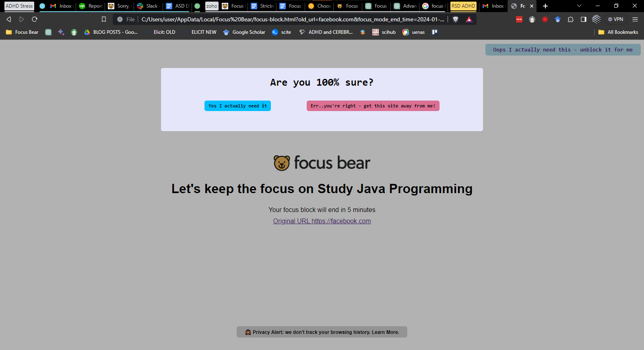Screen dimensions: 644x350
Task: Click Err..you're right get this site away
Action: [373, 106]
